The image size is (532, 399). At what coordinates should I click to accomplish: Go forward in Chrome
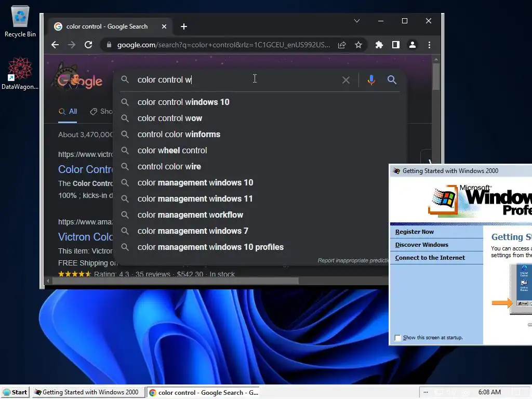point(72,45)
